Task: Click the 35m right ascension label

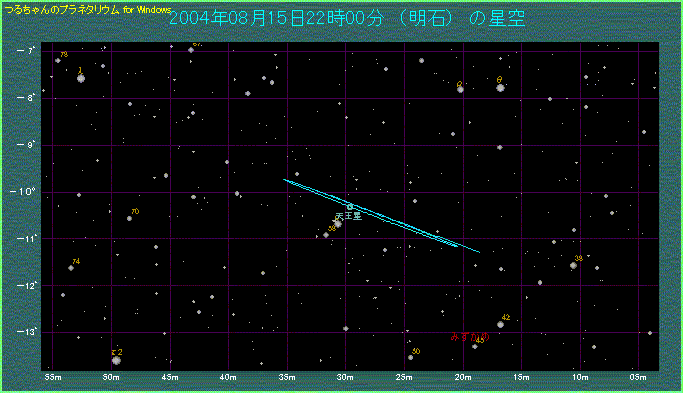Action: coord(287,377)
